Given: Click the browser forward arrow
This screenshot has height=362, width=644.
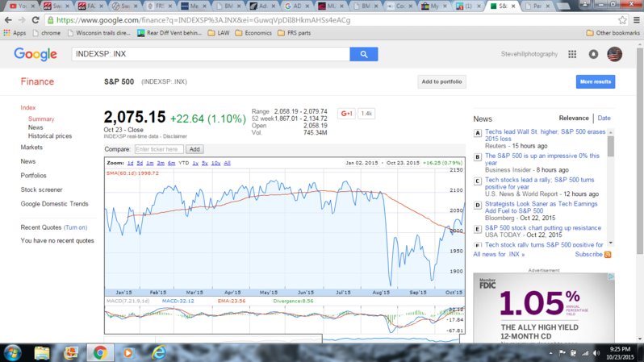Looking at the screenshot, I should coord(22,19).
